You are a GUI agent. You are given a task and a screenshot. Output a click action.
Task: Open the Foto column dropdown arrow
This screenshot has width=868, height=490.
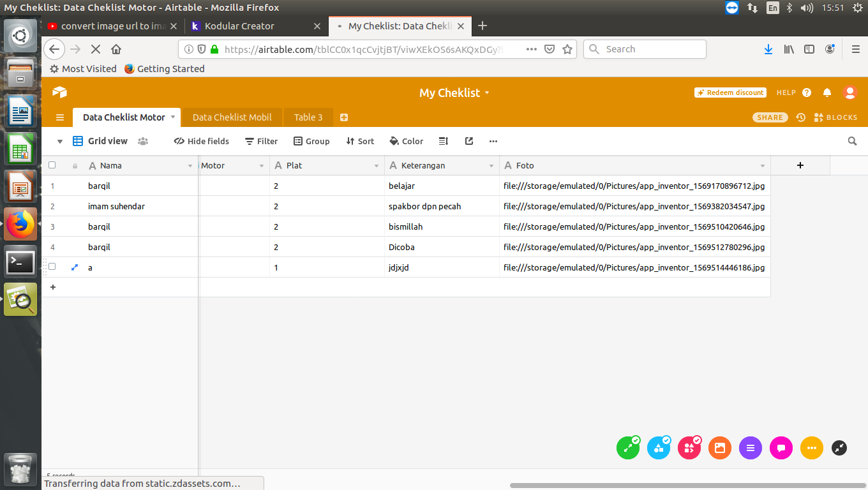[x=762, y=166]
